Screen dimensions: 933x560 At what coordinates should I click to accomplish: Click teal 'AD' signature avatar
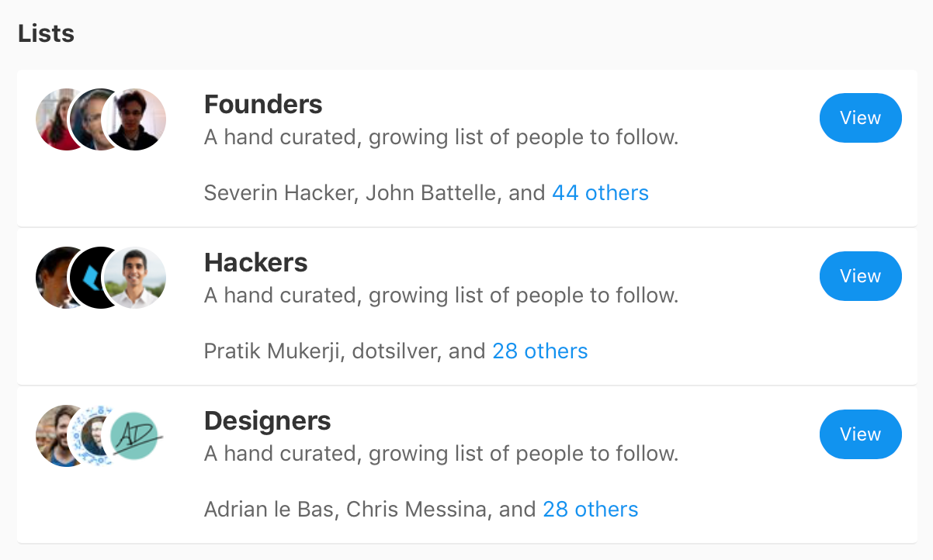(x=137, y=436)
